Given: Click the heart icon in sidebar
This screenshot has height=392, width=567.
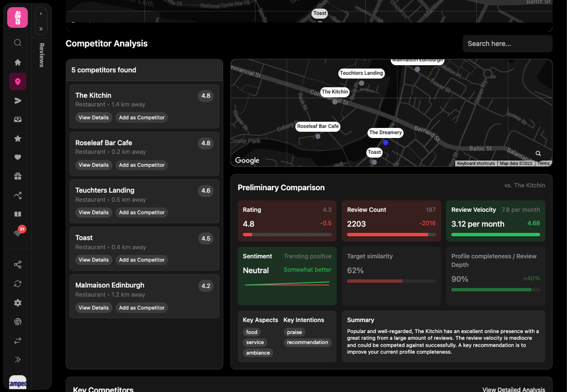Looking at the screenshot, I should coord(17,157).
